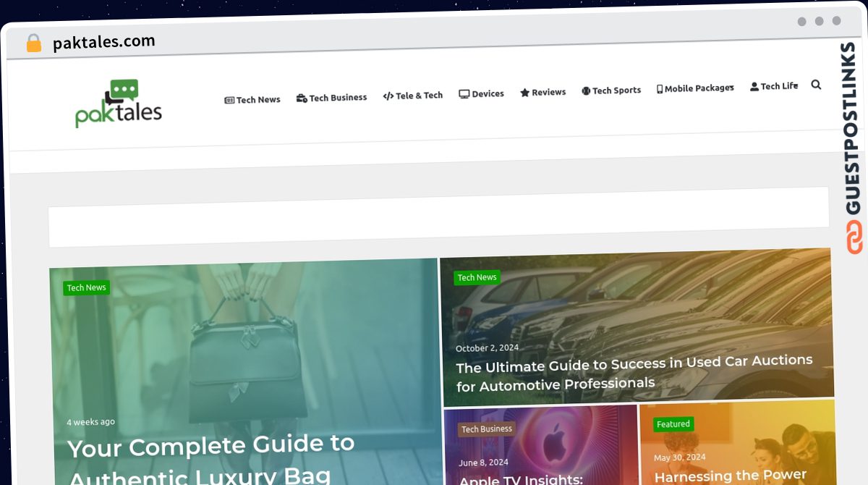868x485 pixels.
Task: Click paktales.com address text
Action: pos(104,42)
